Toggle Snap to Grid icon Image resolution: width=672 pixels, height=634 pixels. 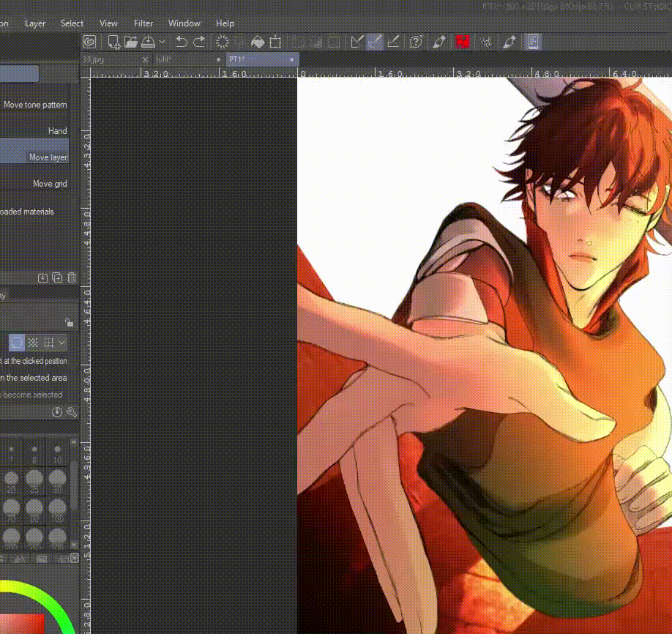[x=393, y=42]
